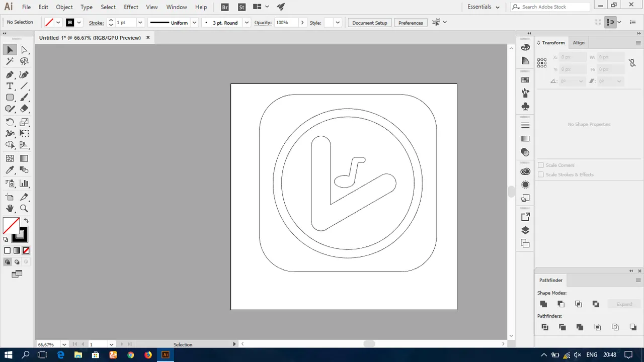
Task: Open the Object menu
Action: tap(64, 7)
